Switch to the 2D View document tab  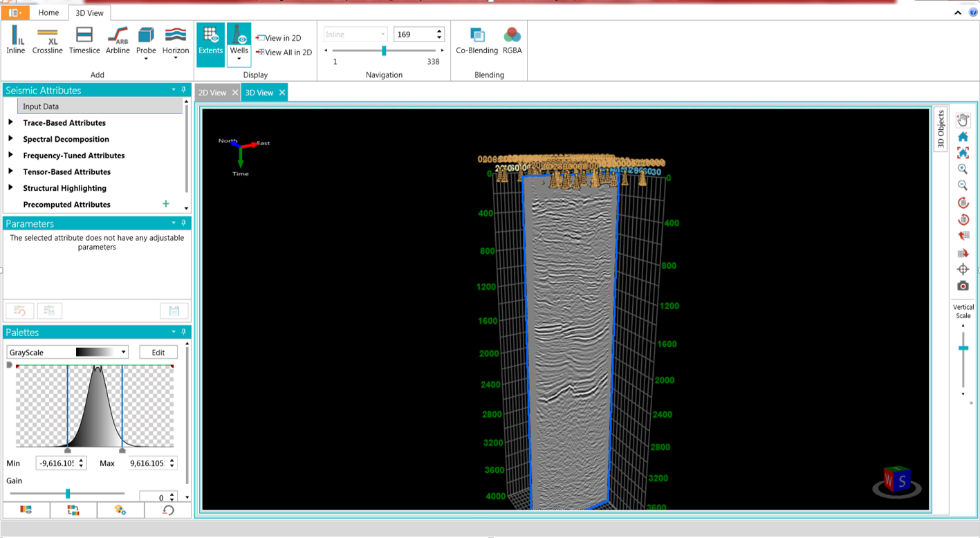click(212, 93)
